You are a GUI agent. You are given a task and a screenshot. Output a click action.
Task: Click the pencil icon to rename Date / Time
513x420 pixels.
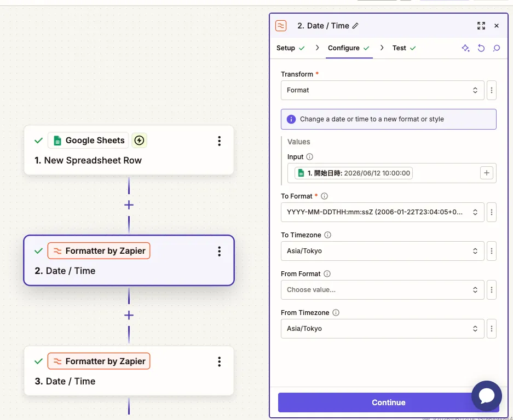point(355,26)
